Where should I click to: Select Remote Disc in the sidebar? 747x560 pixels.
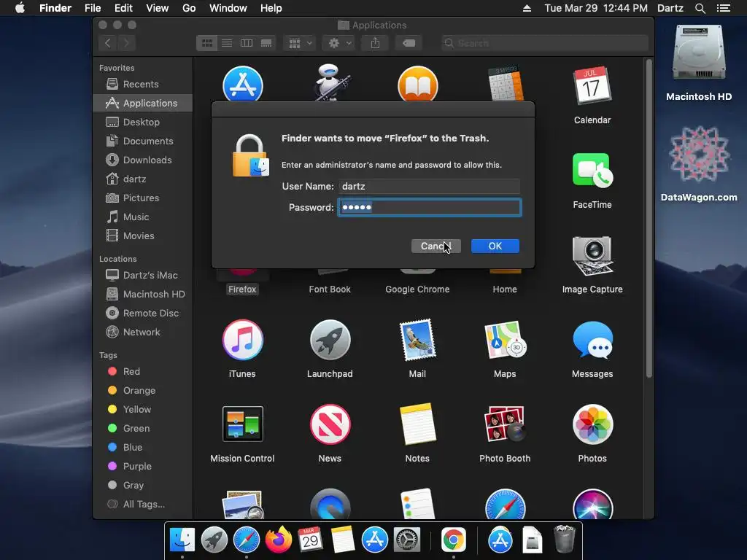[143, 314]
